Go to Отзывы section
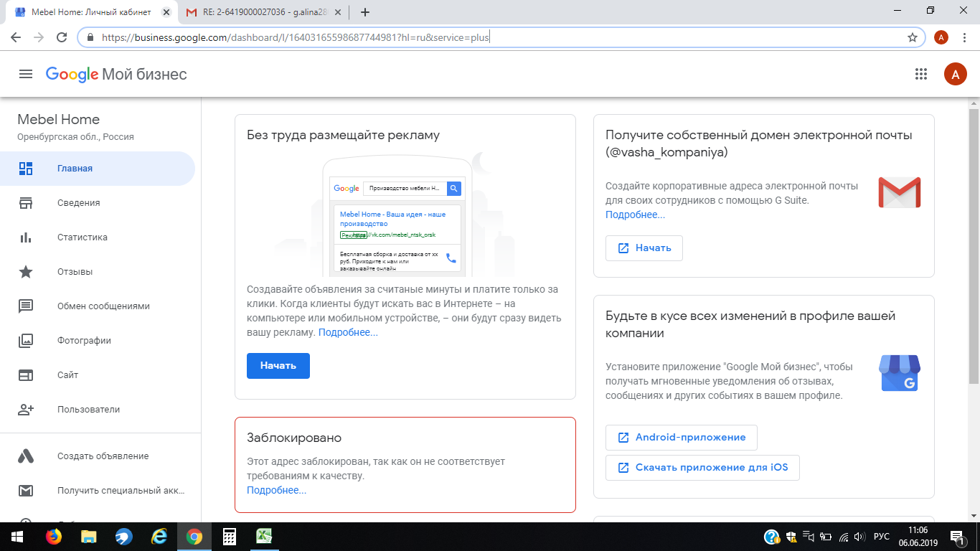 (98, 272)
